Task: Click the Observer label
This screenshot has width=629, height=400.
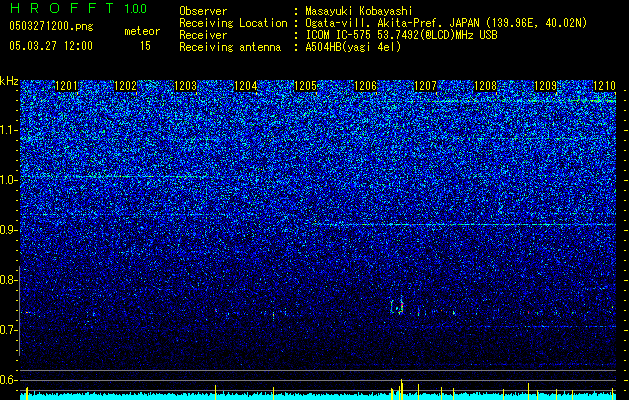Action: pyautogui.click(x=203, y=11)
